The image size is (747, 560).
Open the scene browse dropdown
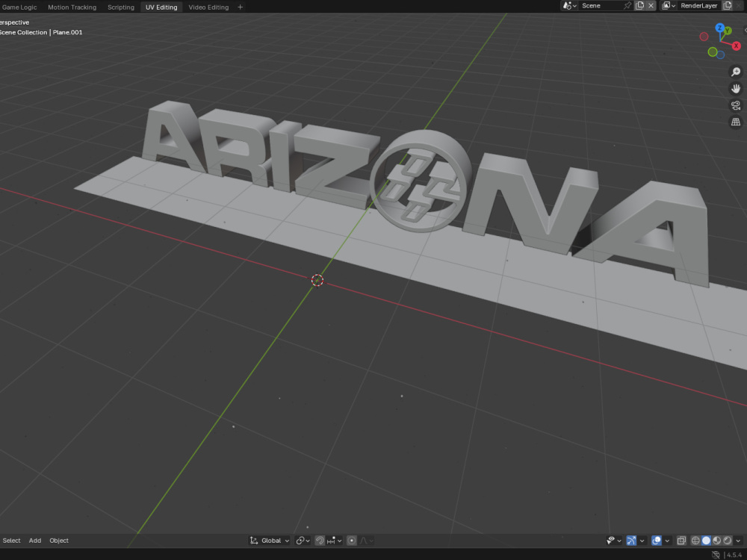(569, 6)
